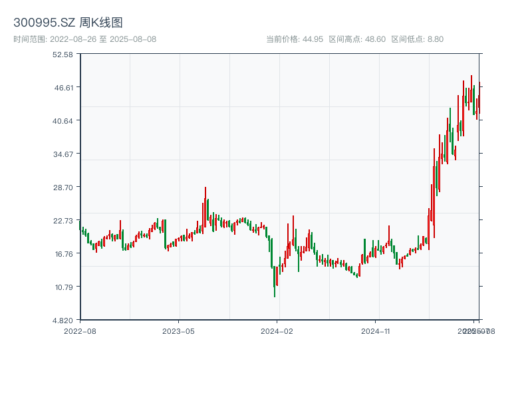Click the period high label 区间高点: 48.60
The image size is (532, 399).
[357, 39]
